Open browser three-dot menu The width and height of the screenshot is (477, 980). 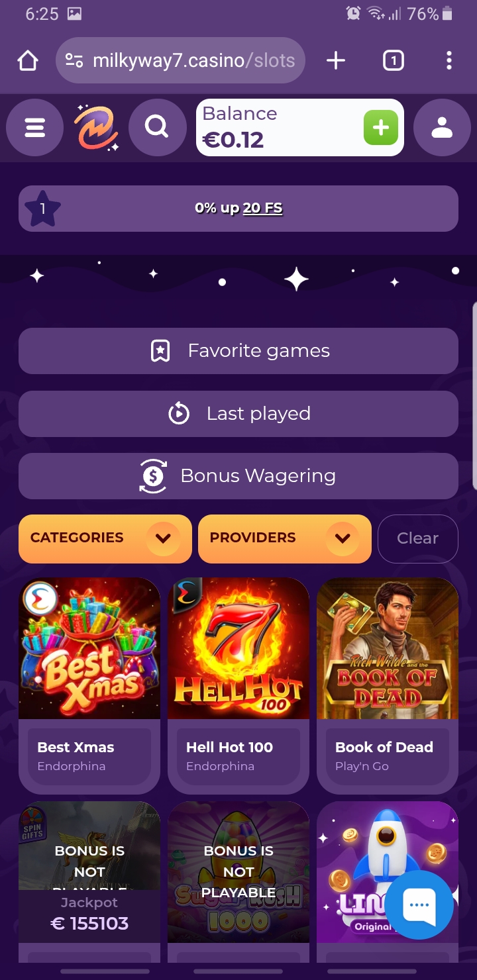tap(449, 61)
